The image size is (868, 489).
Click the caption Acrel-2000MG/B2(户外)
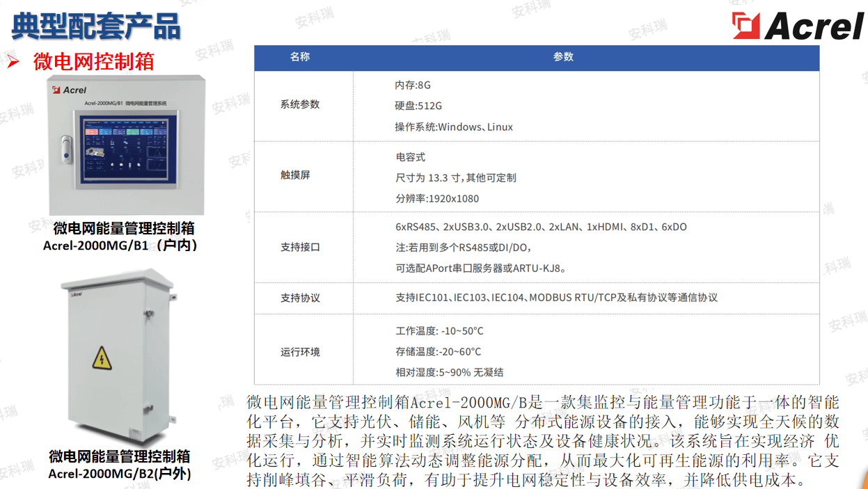120,474
